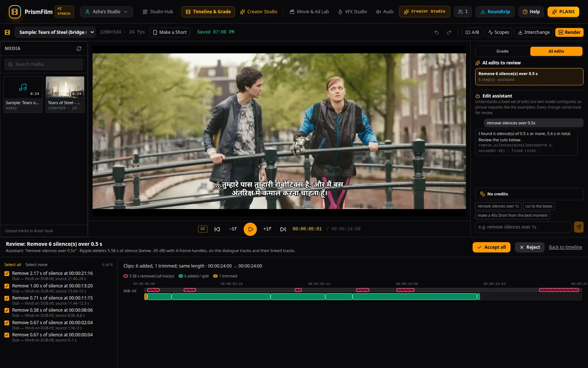Click Make a Short
The image size is (588, 368).
point(170,32)
